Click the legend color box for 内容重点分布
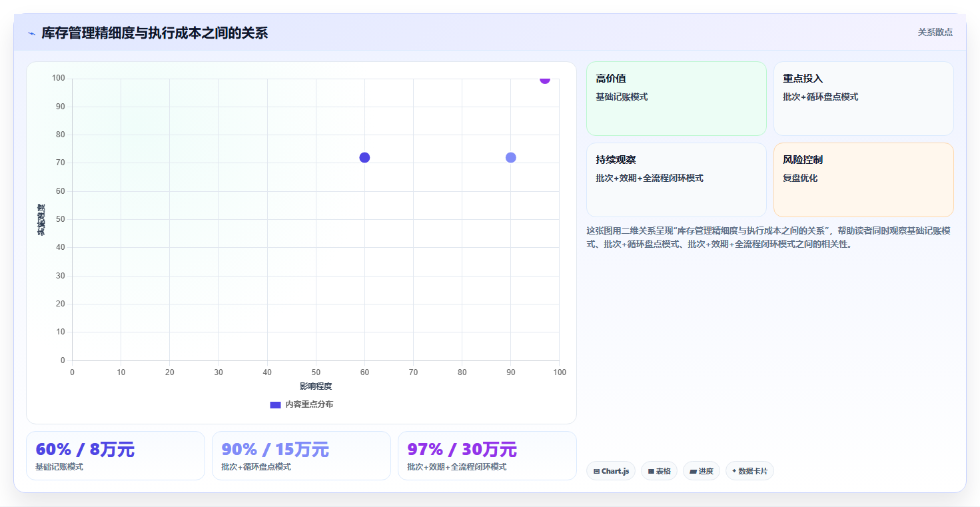Screen dimensions: 980x507 tap(275, 404)
